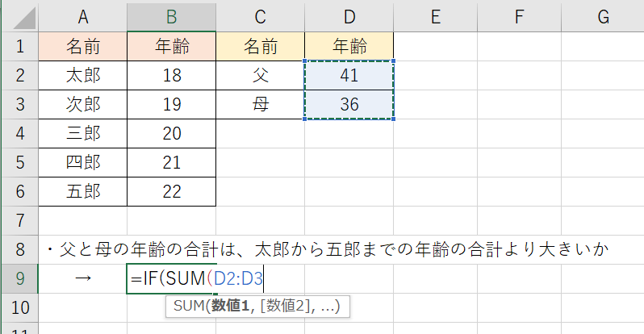Click cell D2 with value 41
The image size is (644, 334).
pyautogui.click(x=349, y=76)
